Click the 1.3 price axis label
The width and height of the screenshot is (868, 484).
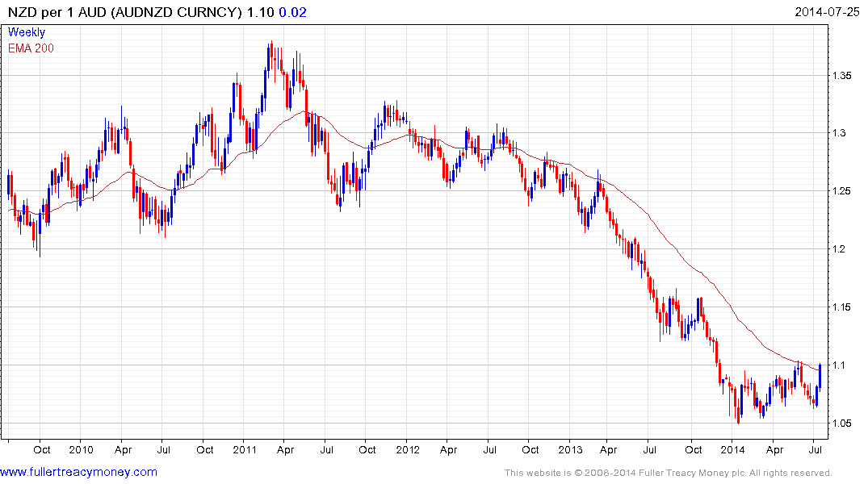[839, 133]
